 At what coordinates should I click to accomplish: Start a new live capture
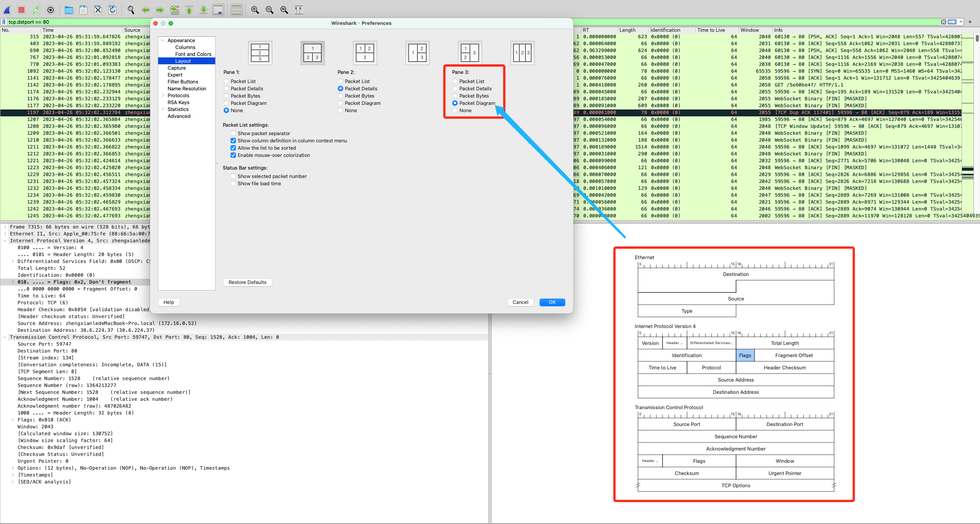click(7, 10)
